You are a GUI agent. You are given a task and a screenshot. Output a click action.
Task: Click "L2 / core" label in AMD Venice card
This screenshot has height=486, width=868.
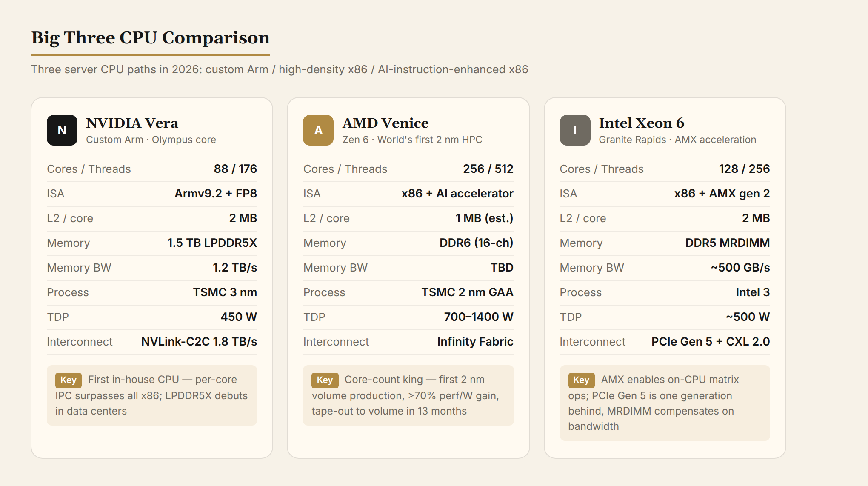(x=326, y=218)
